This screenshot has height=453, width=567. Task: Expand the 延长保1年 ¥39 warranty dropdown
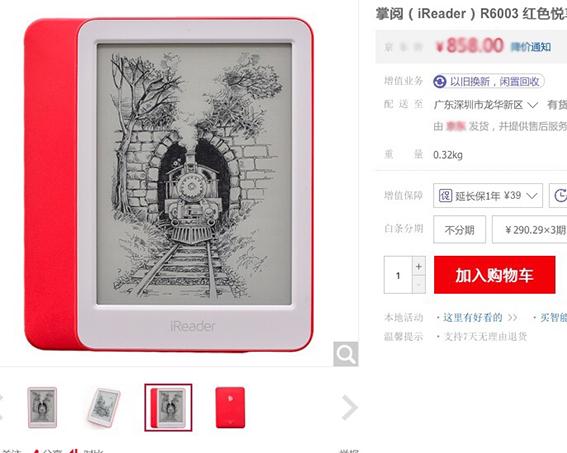[x=488, y=196]
